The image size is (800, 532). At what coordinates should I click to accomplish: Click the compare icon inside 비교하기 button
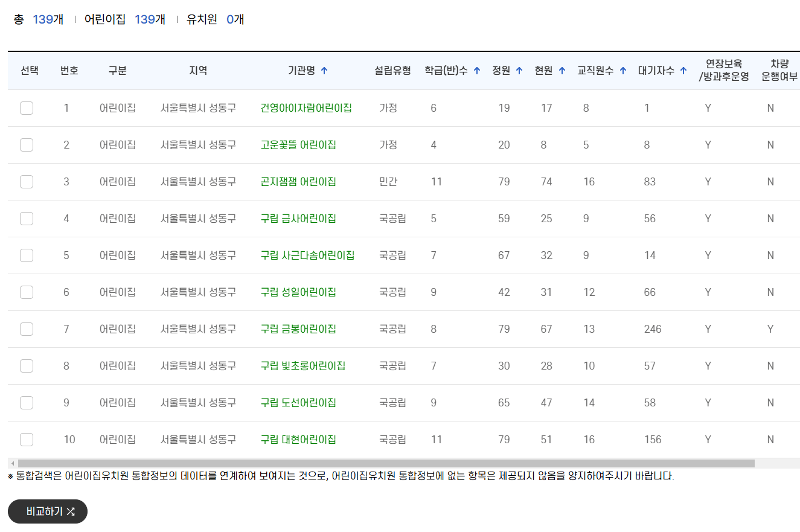72,511
